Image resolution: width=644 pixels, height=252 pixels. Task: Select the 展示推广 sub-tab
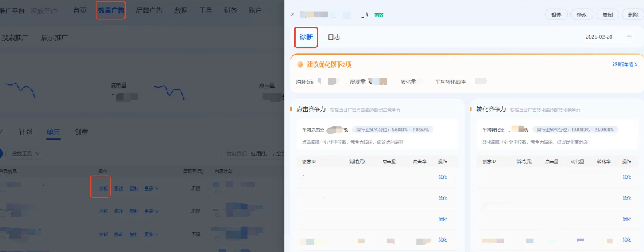[x=55, y=37]
